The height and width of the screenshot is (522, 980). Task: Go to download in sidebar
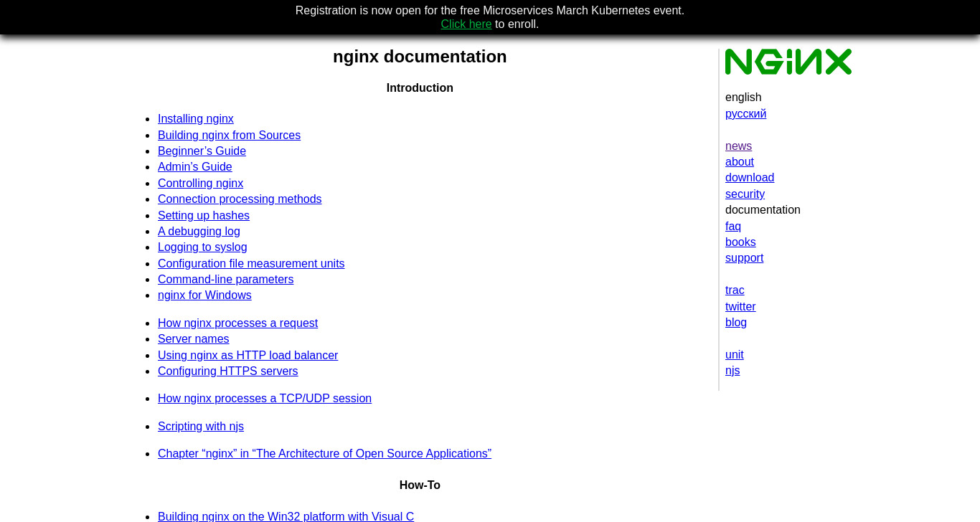750,178
